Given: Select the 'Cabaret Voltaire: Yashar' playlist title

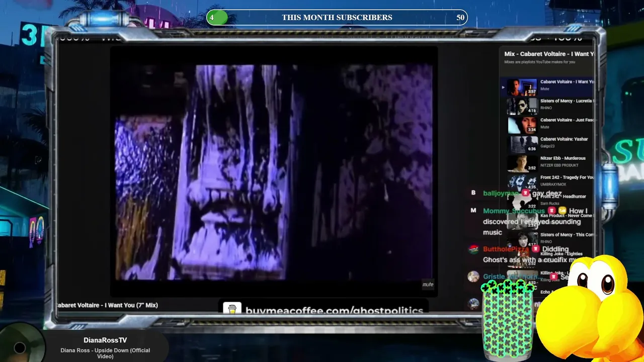Looking at the screenshot, I should coord(564,139).
